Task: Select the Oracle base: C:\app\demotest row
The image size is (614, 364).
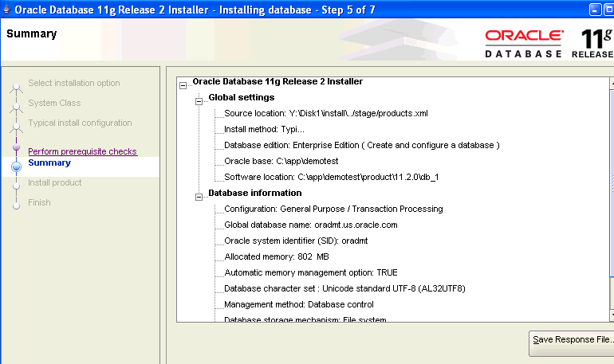Action: [x=281, y=161]
